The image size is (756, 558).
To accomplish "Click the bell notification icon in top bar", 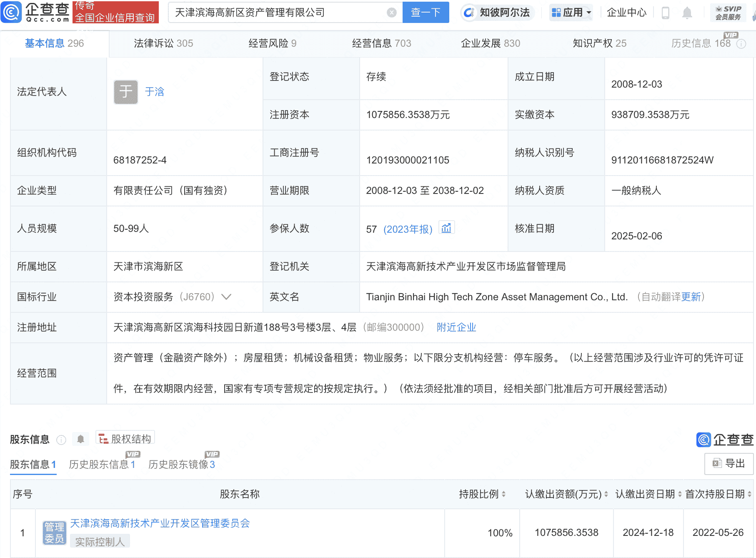I will click(688, 13).
